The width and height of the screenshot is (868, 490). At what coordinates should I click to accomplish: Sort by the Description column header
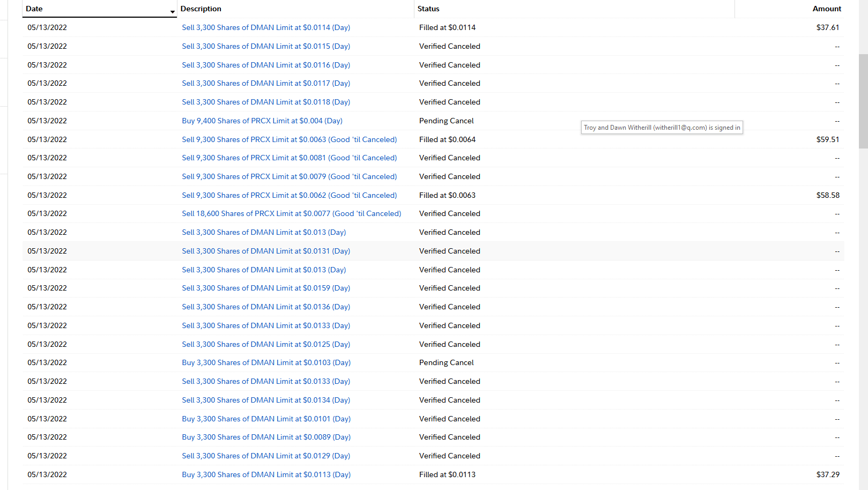(x=201, y=9)
